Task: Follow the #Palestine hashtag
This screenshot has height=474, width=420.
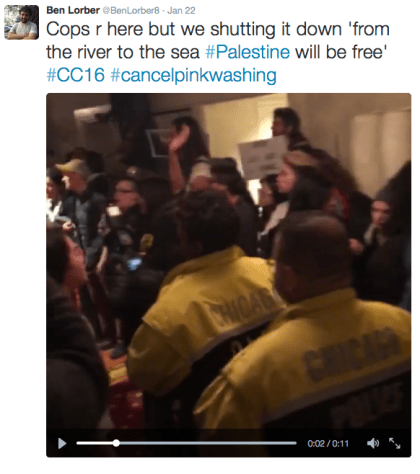Action: 248,52
